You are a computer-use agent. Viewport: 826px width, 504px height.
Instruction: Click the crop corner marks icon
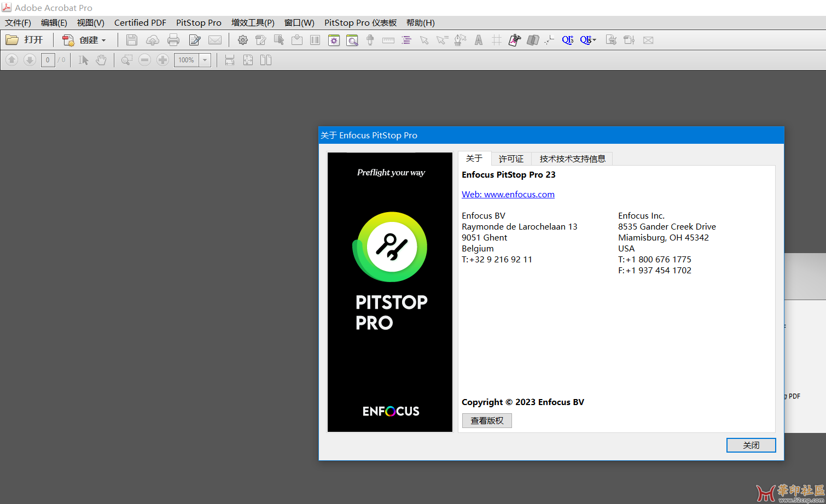[549, 40]
